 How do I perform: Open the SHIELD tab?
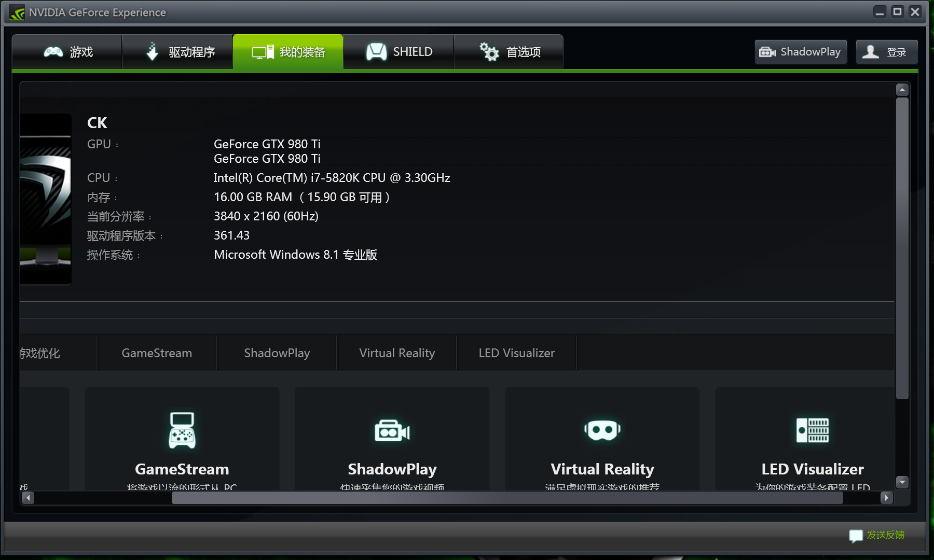[399, 52]
